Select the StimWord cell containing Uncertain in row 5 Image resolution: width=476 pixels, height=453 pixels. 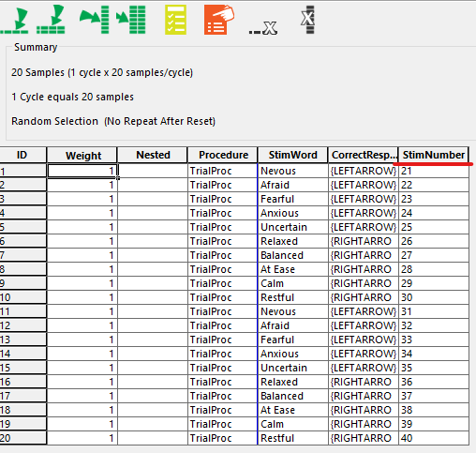coord(292,227)
